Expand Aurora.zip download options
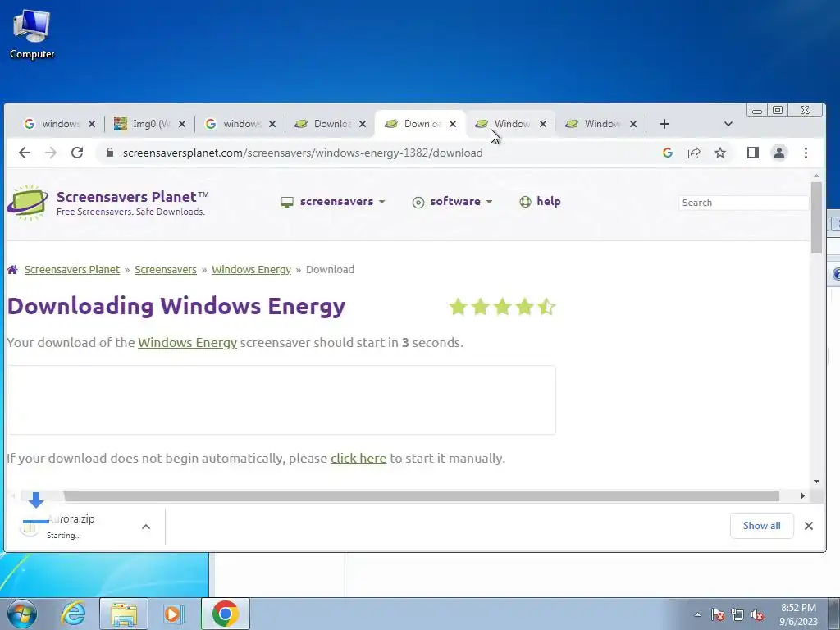The height and width of the screenshot is (630, 840). pos(146,527)
